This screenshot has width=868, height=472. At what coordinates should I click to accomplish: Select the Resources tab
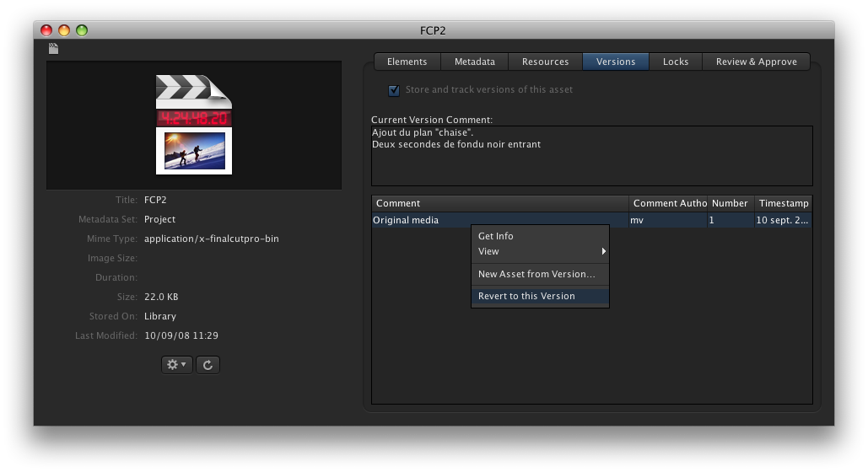(x=545, y=62)
